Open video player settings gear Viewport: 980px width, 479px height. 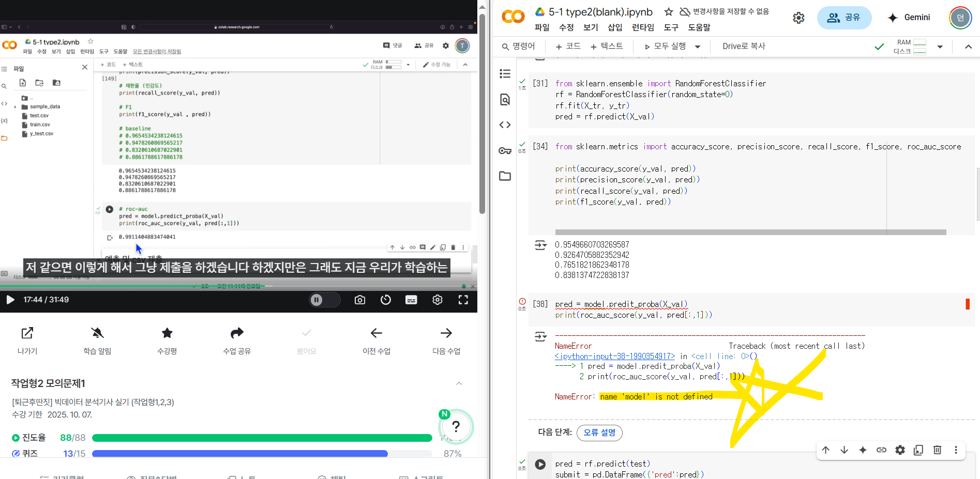click(438, 300)
